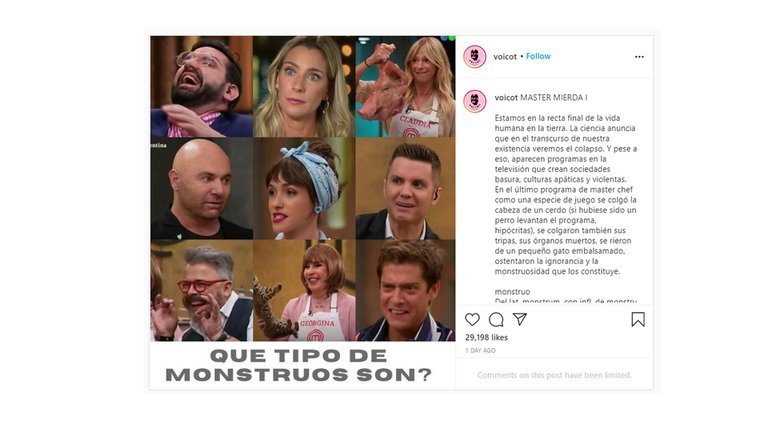The height and width of the screenshot is (432, 768).
Task: Click the voicot avatar beside caption
Action: click(475, 101)
